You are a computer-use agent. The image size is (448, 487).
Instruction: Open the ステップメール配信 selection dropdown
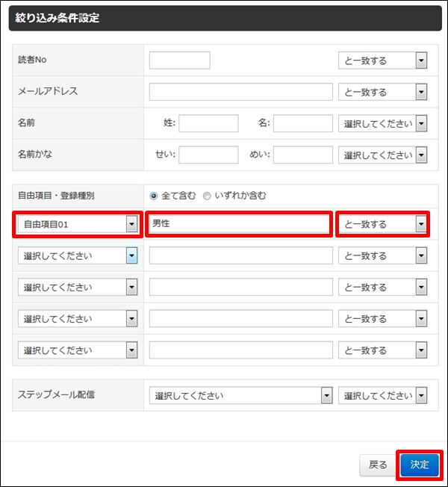coord(240,395)
